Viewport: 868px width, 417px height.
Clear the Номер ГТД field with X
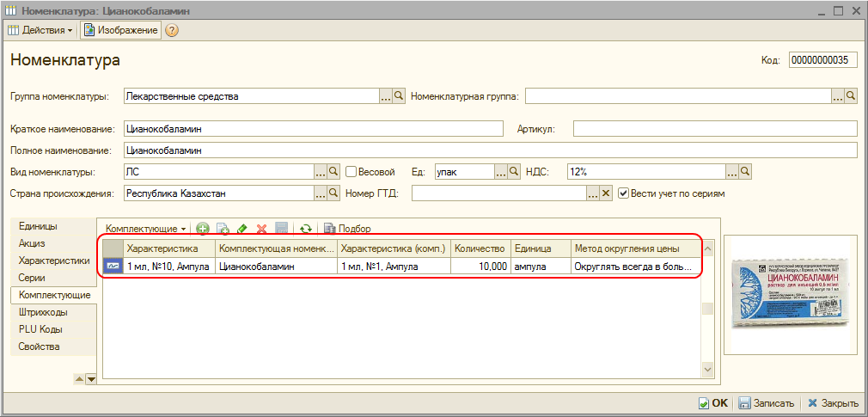[606, 193]
